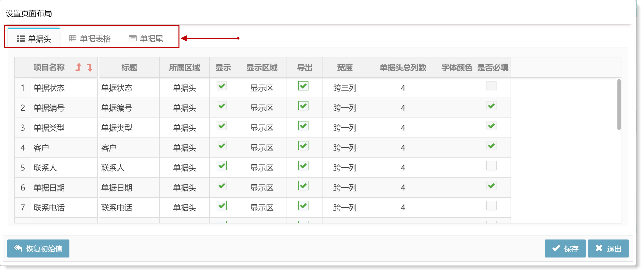Screen dimensions: 644x273
Task: Toggle 导出 checkbox for 单据编号 row
Action: [303, 106]
